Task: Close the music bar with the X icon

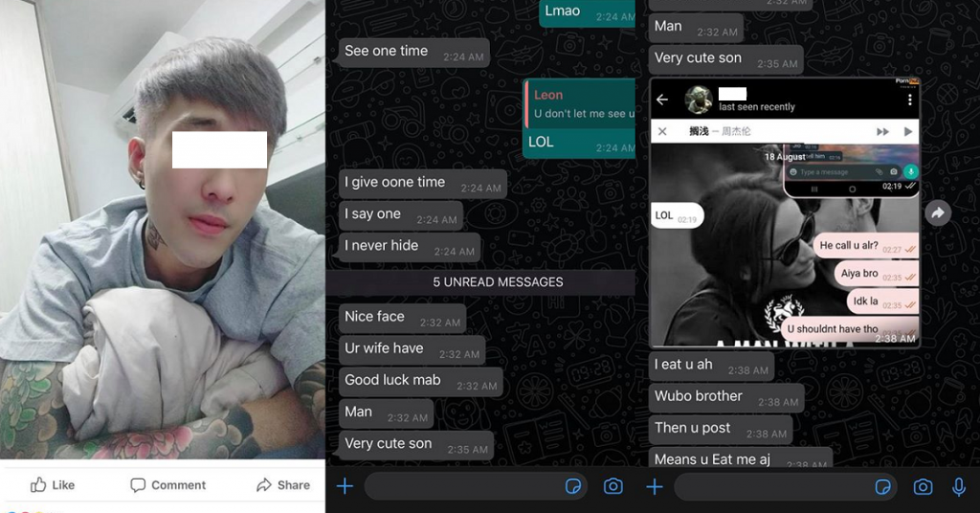Action: pyautogui.click(x=662, y=131)
